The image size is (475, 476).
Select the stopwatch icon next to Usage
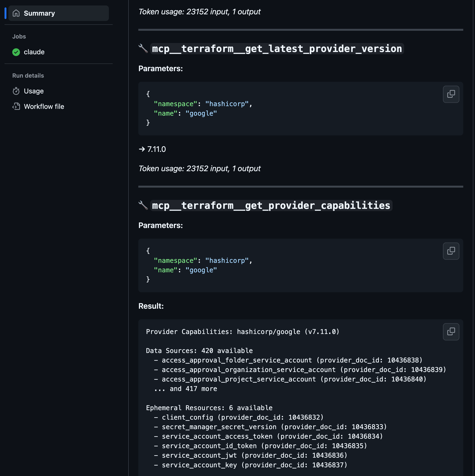pyautogui.click(x=16, y=91)
